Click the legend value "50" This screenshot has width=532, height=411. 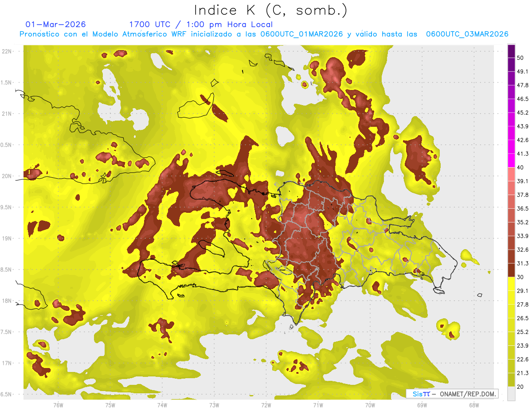pyautogui.click(x=520, y=58)
